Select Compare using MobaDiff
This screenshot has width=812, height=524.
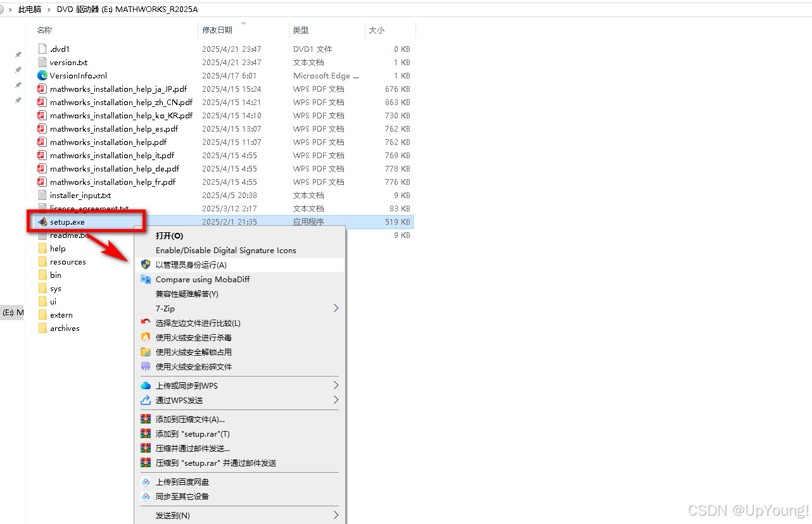pyautogui.click(x=240, y=279)
